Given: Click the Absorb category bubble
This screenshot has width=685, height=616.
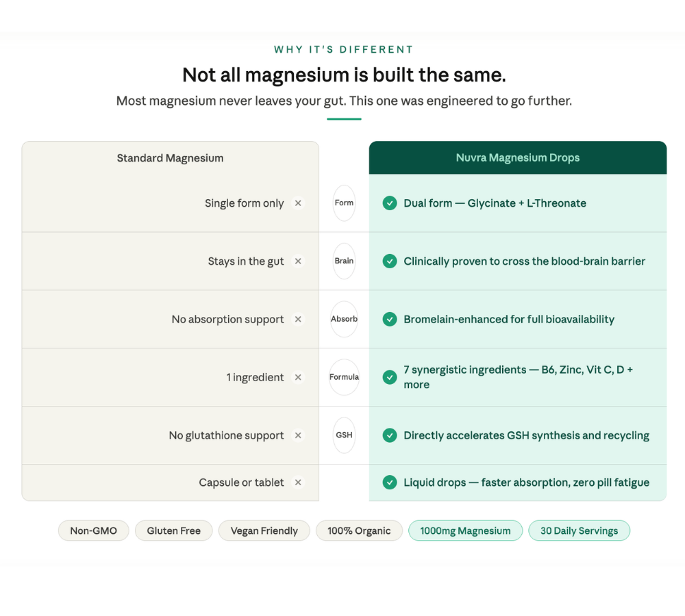Looking at the screenshot, I should tap(345, 319).
